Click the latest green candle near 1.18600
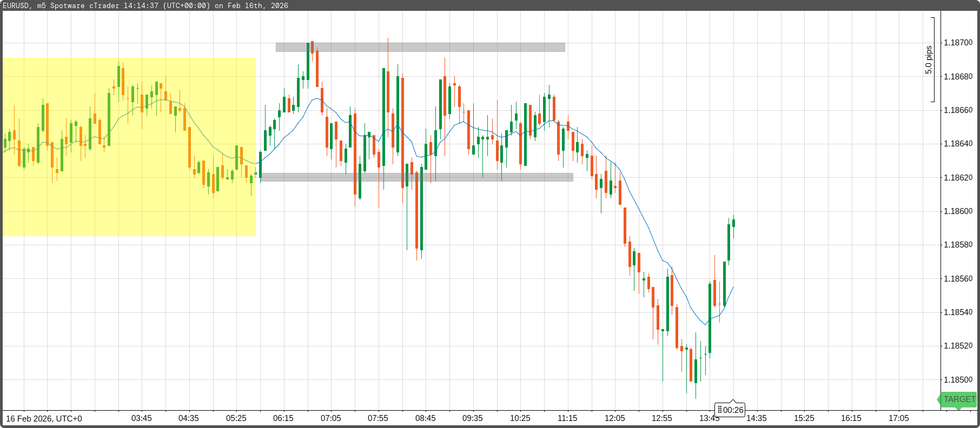This screenshot has height=428, width=980. [733, 223]
